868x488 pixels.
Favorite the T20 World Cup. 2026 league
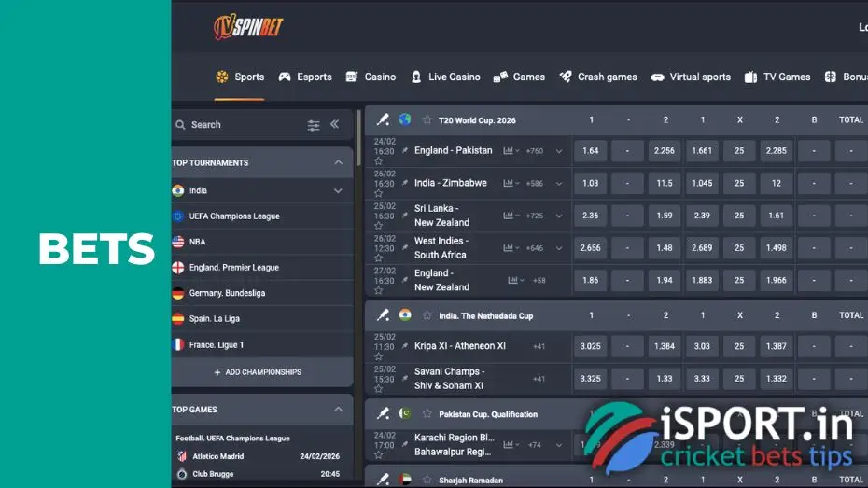427,119
